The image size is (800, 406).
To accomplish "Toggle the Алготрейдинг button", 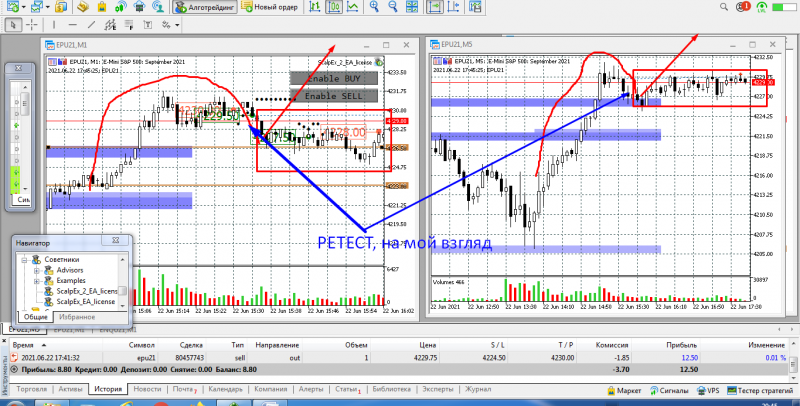I will pos(205,7).
